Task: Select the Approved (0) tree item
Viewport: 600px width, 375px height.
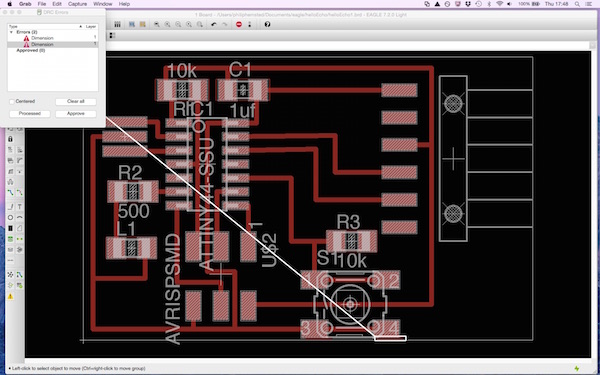Action: point(31,50)
